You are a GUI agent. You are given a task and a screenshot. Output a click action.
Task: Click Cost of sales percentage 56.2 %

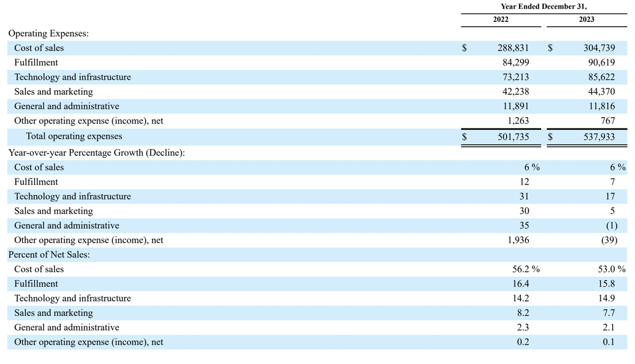pyautogui.click(x=526, y=269)
